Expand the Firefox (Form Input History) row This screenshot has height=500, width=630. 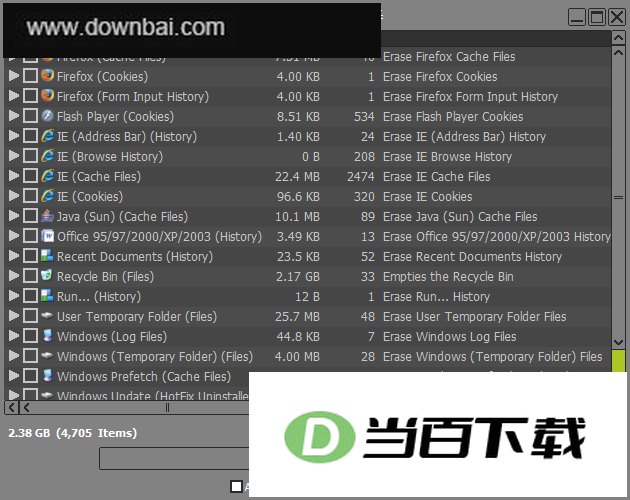point(14,96)
